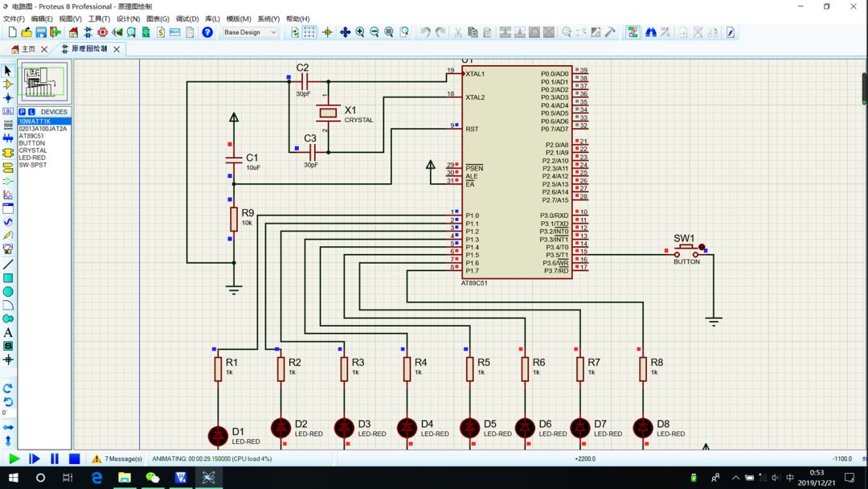This screenshot has width=868, height=489.
Task: Mirror horizontally with the horizontal flip arrow
Action: [x=8, y=428]
